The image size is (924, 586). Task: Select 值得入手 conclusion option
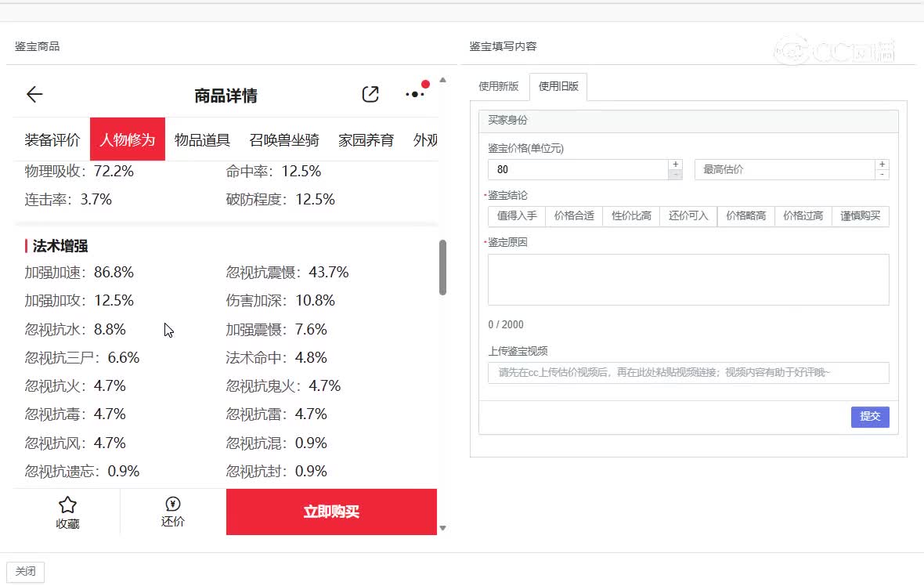(517, 216)
